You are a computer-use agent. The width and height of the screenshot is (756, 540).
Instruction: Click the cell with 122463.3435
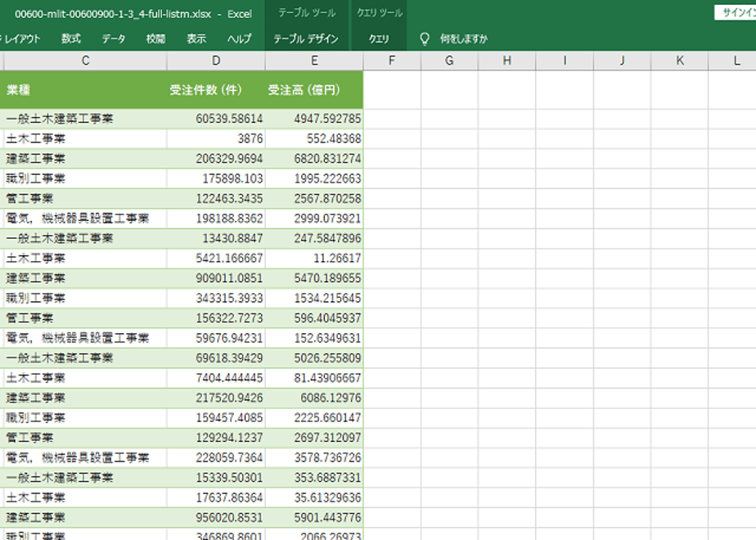coord(216,199)
